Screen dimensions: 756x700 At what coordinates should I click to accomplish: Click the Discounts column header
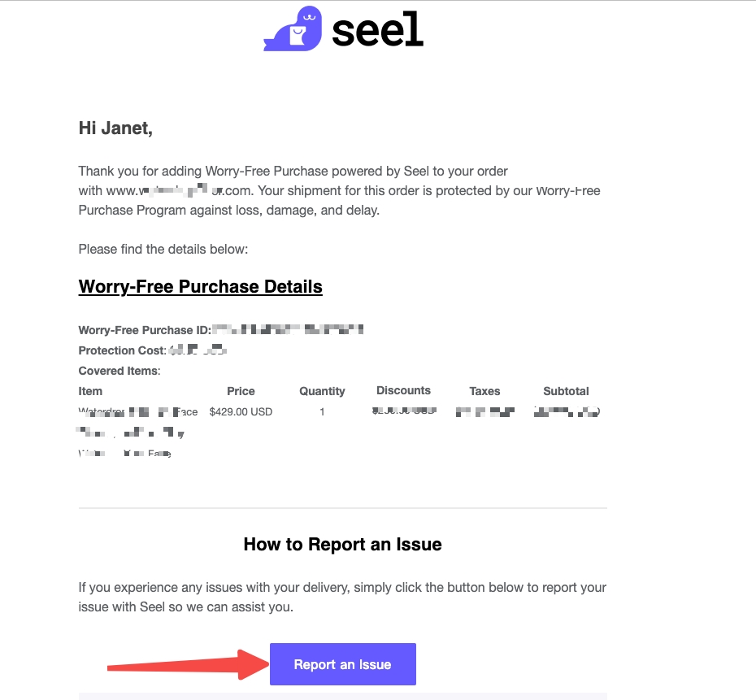(403, 390)
